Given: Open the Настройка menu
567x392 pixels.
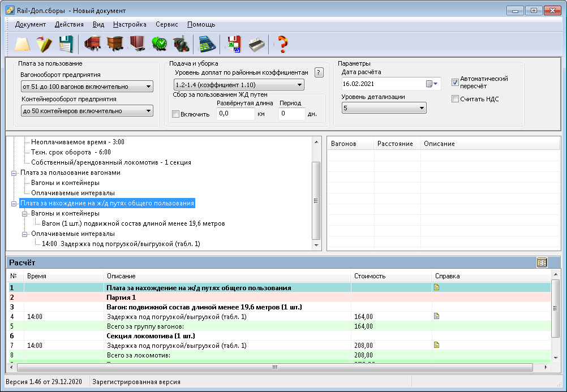Looking at the screenshot, I should [130, 24].
